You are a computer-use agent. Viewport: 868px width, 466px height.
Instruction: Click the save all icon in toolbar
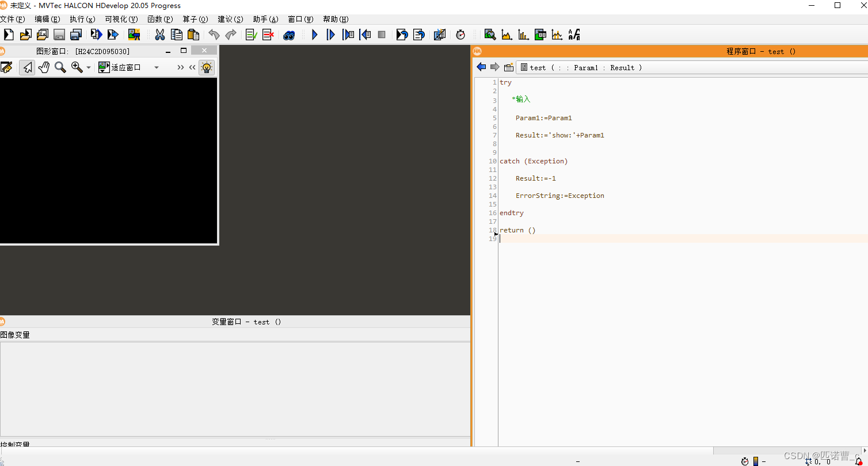click(x=76, y=35)
